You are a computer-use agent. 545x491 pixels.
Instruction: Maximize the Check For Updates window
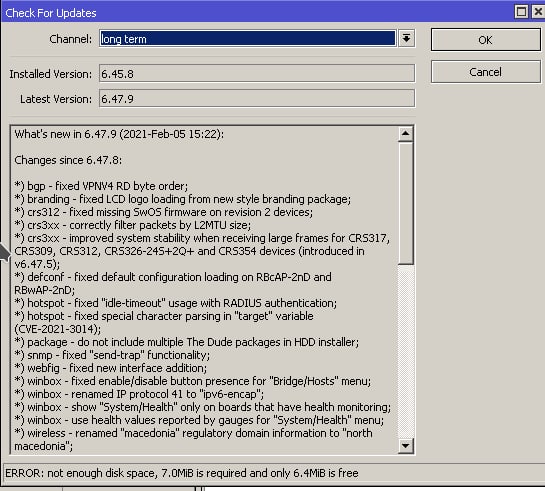tap(521, 11)
